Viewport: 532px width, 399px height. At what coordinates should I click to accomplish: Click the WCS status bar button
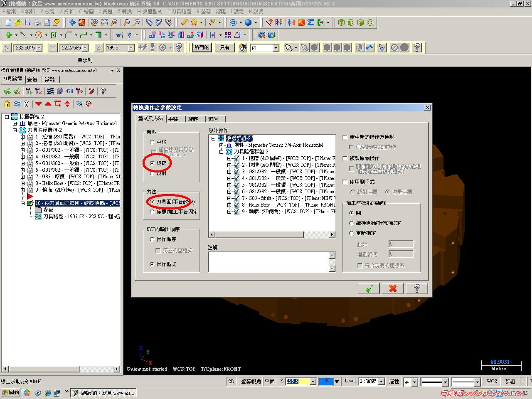point(492,382)
